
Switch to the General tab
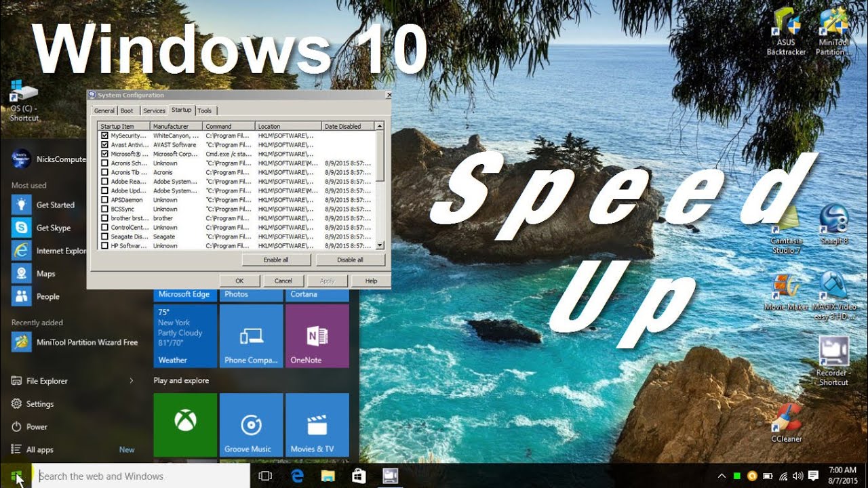pyautogui.click(x=104, y=110)
